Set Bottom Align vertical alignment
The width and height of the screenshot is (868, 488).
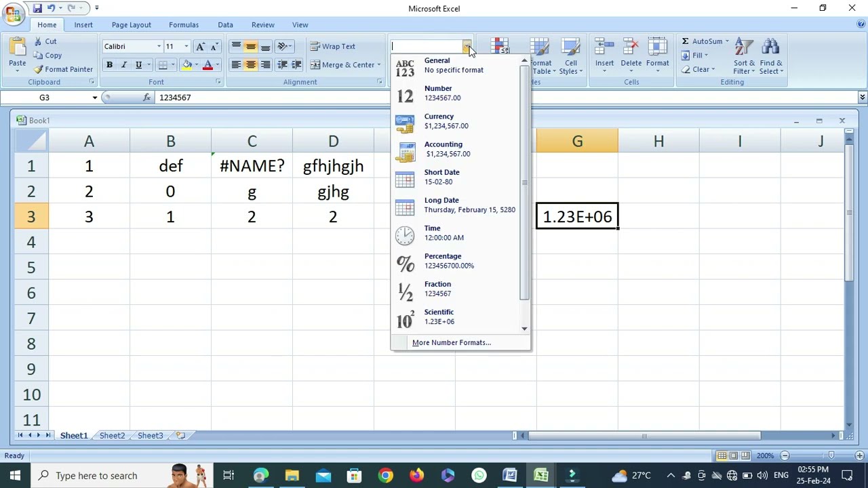[266, 46]
